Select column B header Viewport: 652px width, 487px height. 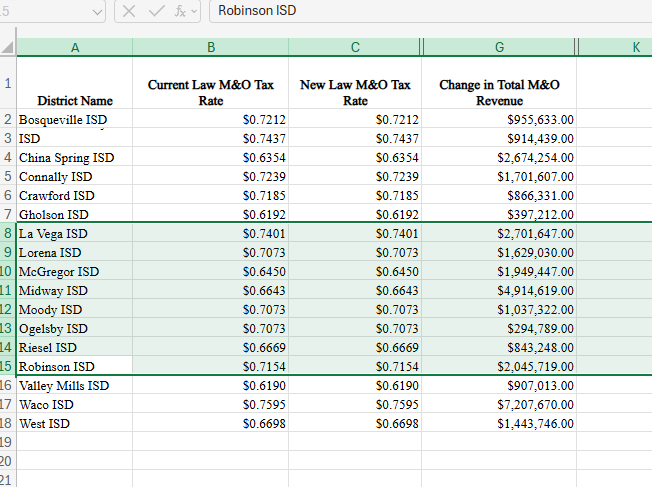tap(210, 48)
